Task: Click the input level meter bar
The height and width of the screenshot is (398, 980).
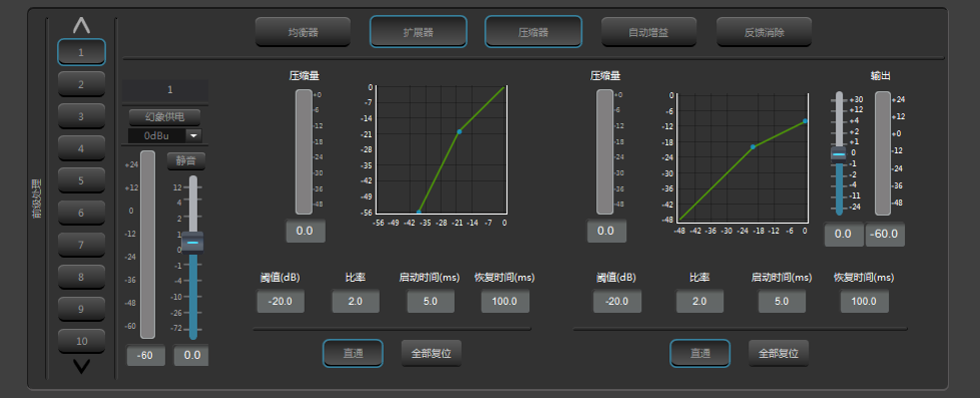Action: (x=147, y=245)
